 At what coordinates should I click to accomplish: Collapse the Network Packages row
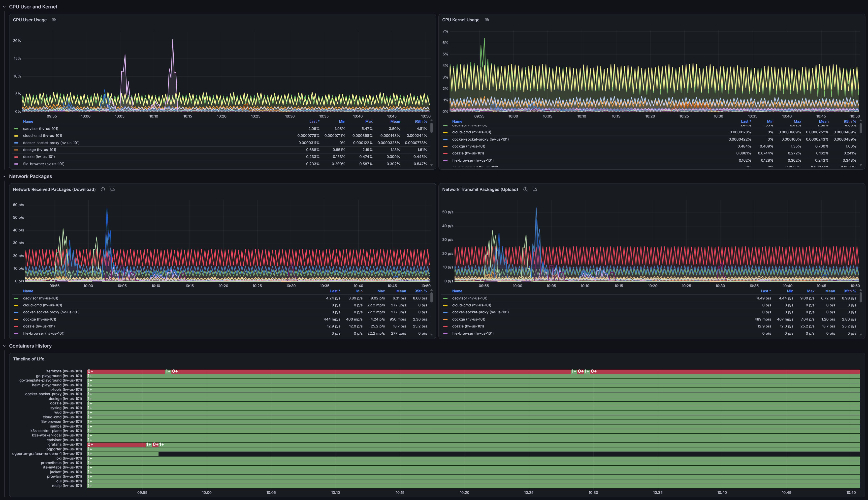click(31, 176)
